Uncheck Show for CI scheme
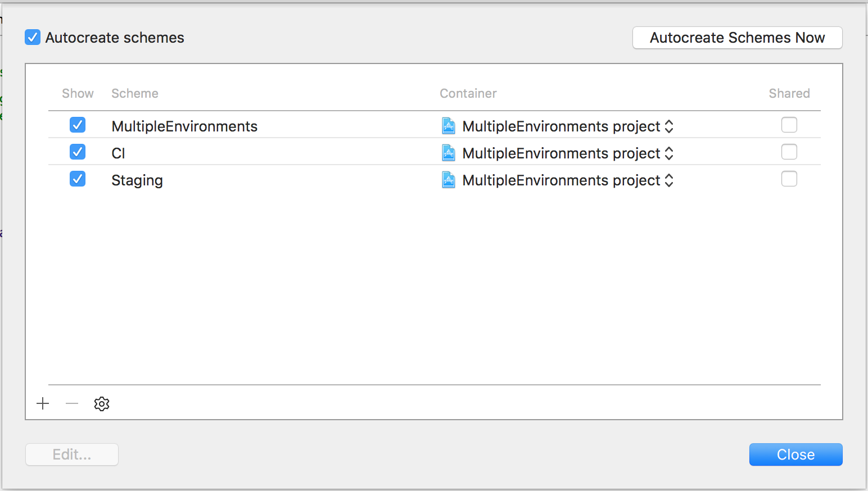Image resolution: width=868 pixels, height=491 pixels. [x=78, y=152]
